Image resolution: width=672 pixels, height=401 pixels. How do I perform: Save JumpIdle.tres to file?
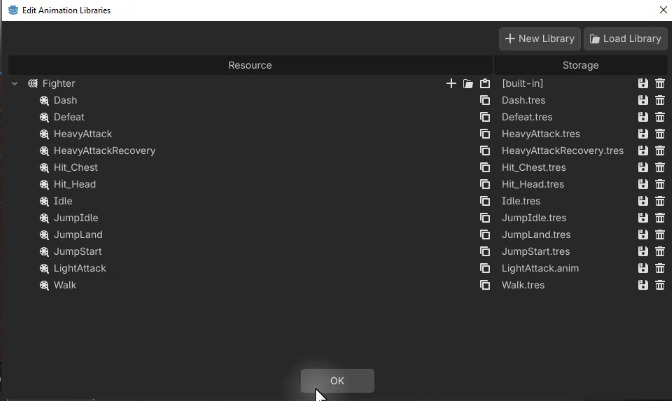tap(643, 218)
